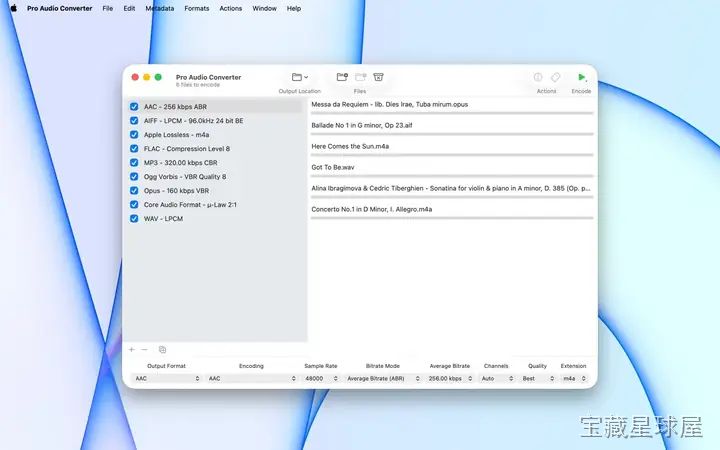Image resolution: width=720 pixels, height=450 pixels.
Task: Open the Bitrate Mode dropdown
Action: click(382, 378)
